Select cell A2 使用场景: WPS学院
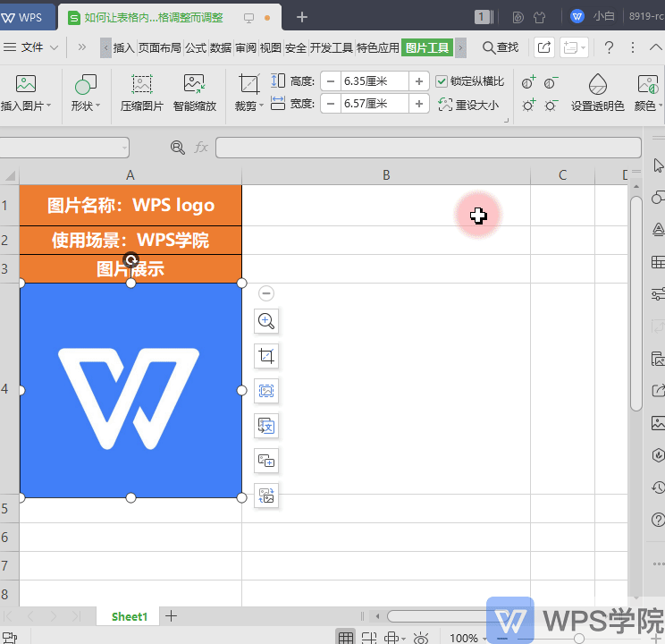The height and width of the screenshot is (644, 665). pyautogui.click(x=130, y=241)
